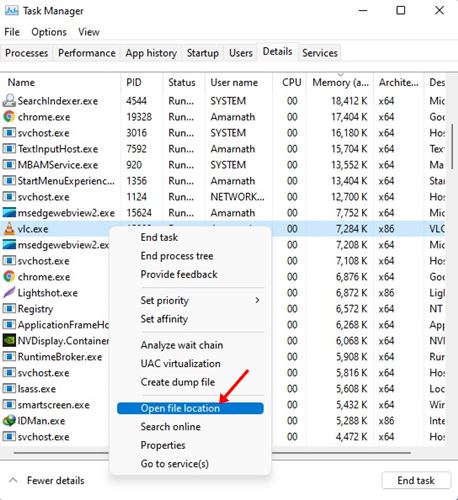Viewport: 458px width, 500px height.
Task: Click the svchost.exe icon with 5,816 K memory
Action: [x=9, y=373]
